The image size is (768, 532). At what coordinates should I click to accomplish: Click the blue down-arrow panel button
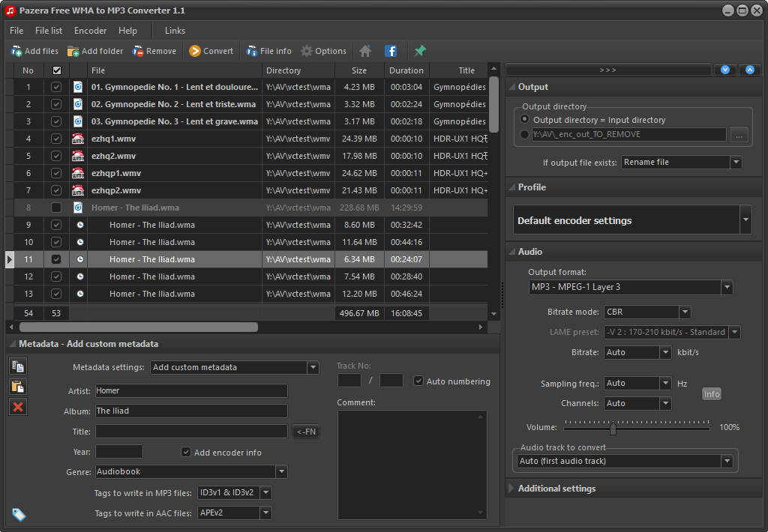click(x=725, y=70)
